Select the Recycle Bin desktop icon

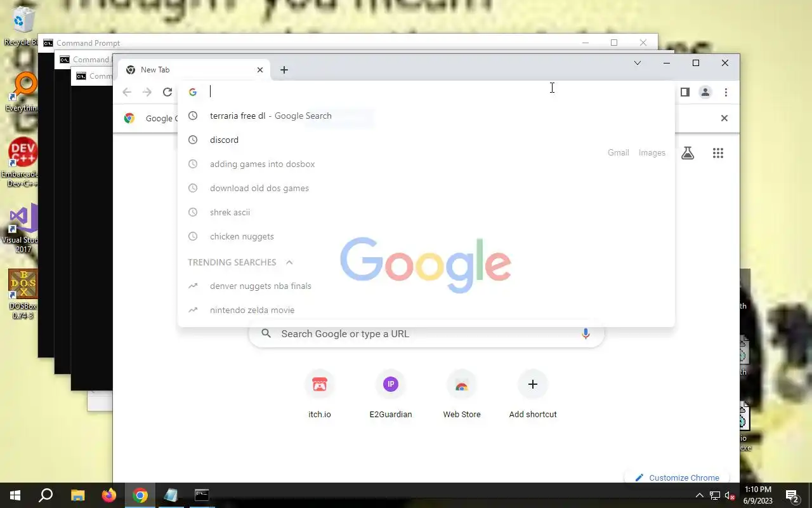[x=22, y=27]
